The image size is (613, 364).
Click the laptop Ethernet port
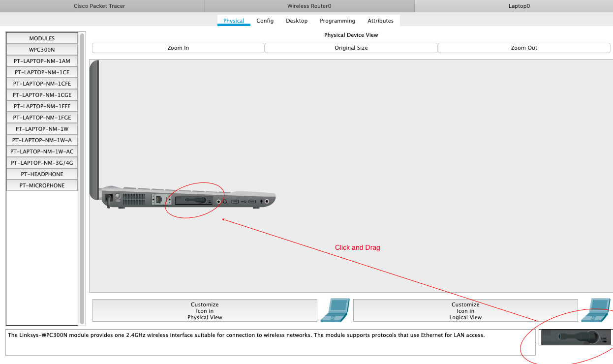click(158, 199)
